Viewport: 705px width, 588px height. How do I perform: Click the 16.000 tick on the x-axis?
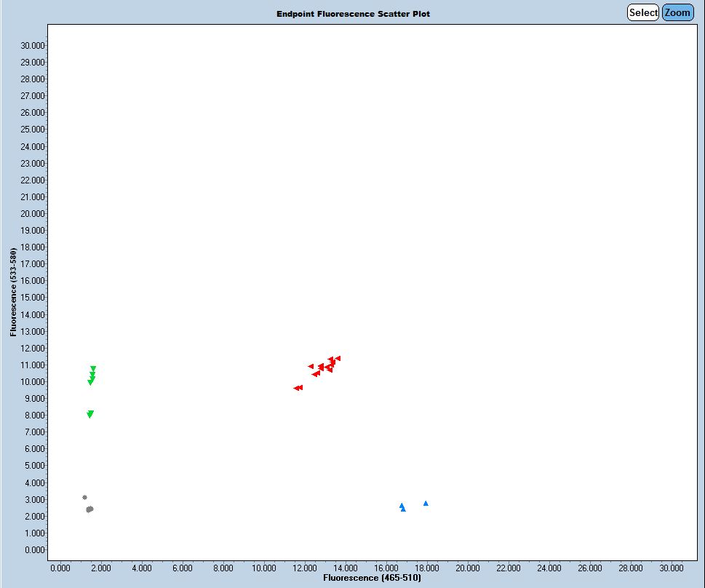click(386, 568)
